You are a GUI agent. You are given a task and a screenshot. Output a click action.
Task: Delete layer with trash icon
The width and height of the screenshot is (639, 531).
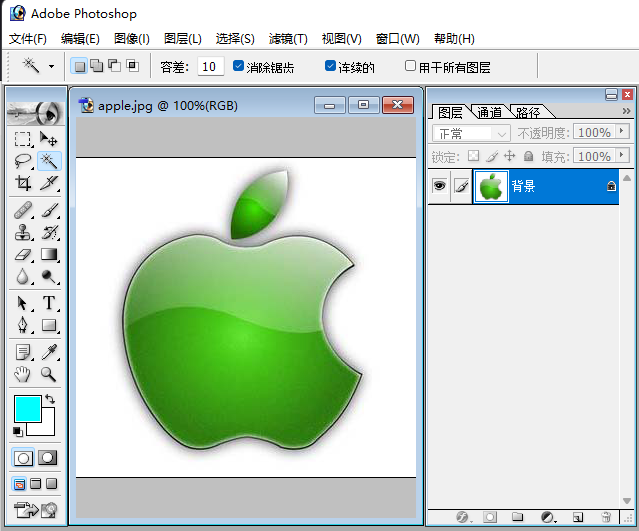tap(606, 517)
